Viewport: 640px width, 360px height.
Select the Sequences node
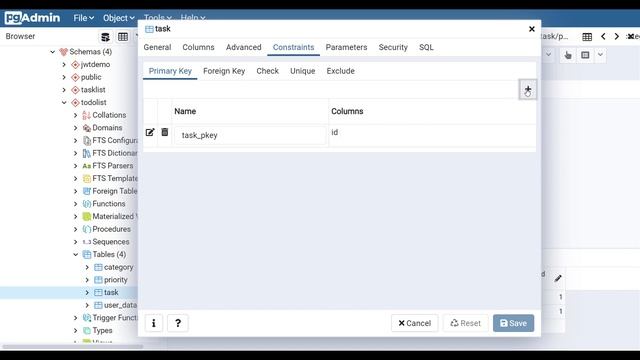[x=111, y=242]
